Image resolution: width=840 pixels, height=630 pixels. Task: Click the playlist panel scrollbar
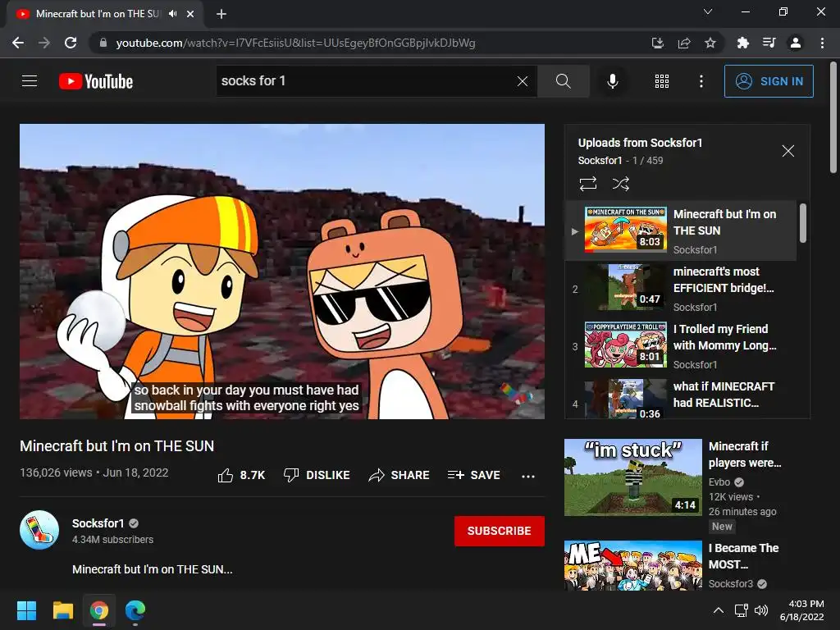pos(802,223)
